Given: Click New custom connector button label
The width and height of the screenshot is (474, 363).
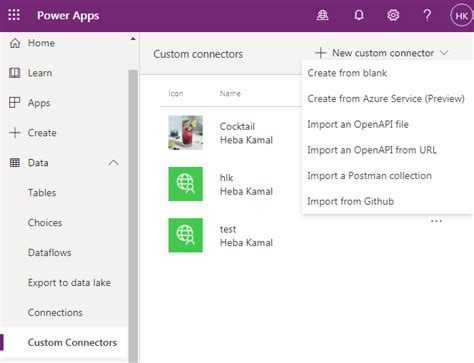Looking at the screenshot, I should pos(383,53).
